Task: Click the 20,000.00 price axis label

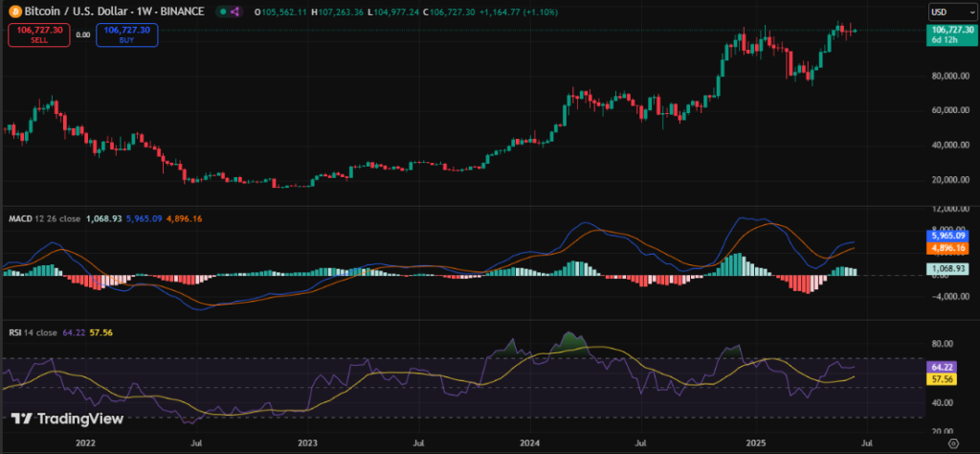Action: point(949,180)
